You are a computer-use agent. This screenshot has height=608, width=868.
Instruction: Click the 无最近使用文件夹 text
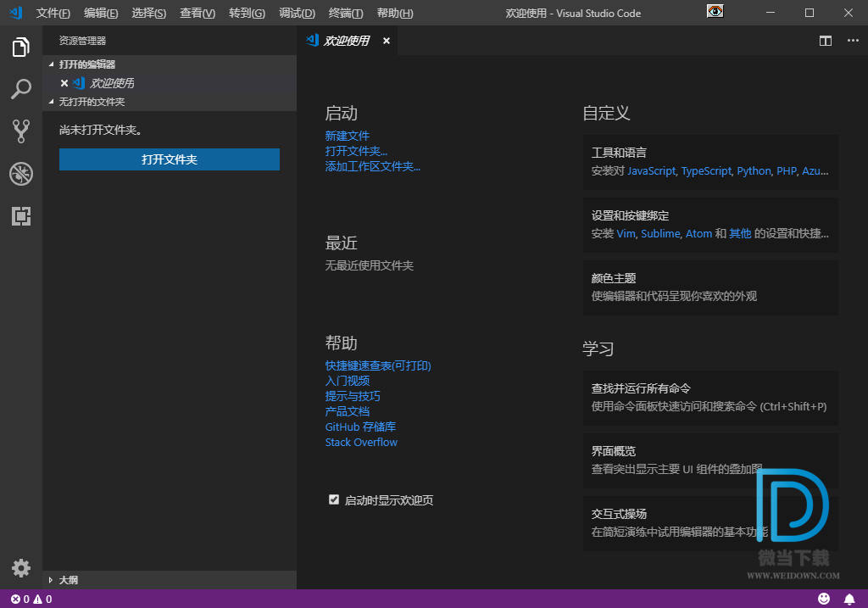click(x=370, y=265)
